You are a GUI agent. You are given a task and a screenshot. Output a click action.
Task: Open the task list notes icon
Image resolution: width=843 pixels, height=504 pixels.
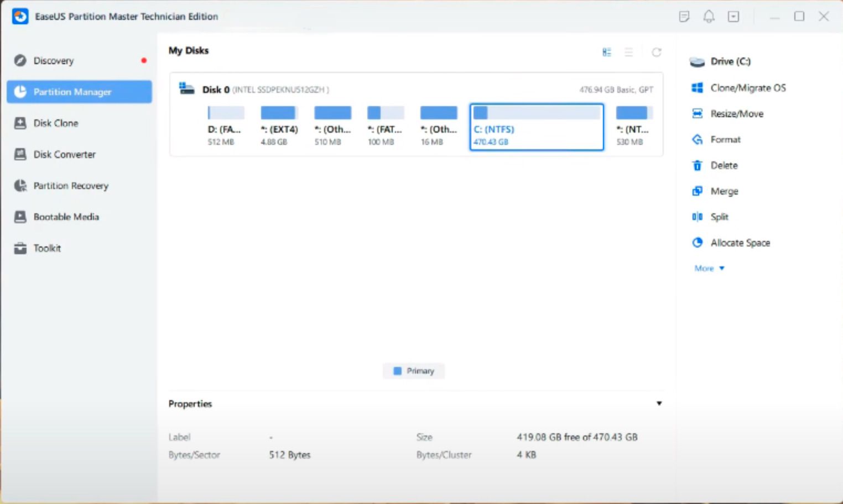coord(684,17)
